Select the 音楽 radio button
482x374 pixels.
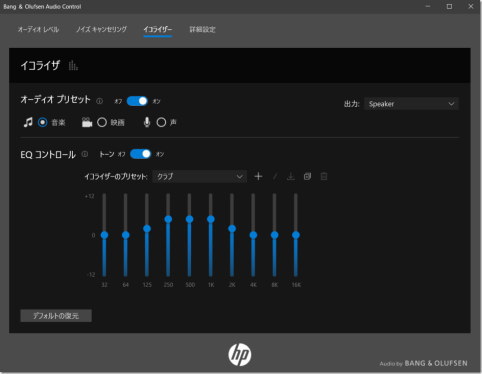43,122
